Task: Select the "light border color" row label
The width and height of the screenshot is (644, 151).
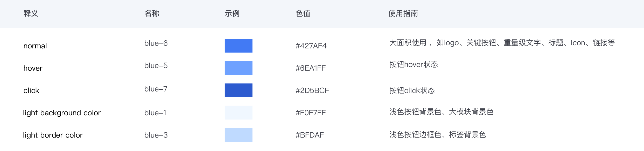Action: tap(53, 135)
